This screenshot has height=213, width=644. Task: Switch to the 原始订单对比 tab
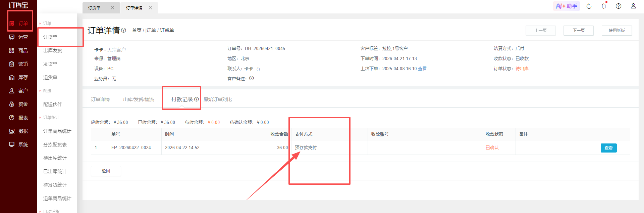[218, 99]
